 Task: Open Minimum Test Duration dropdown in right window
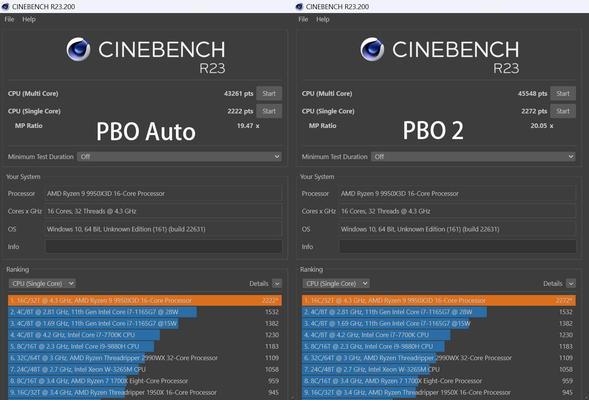(x=473, y=157)
